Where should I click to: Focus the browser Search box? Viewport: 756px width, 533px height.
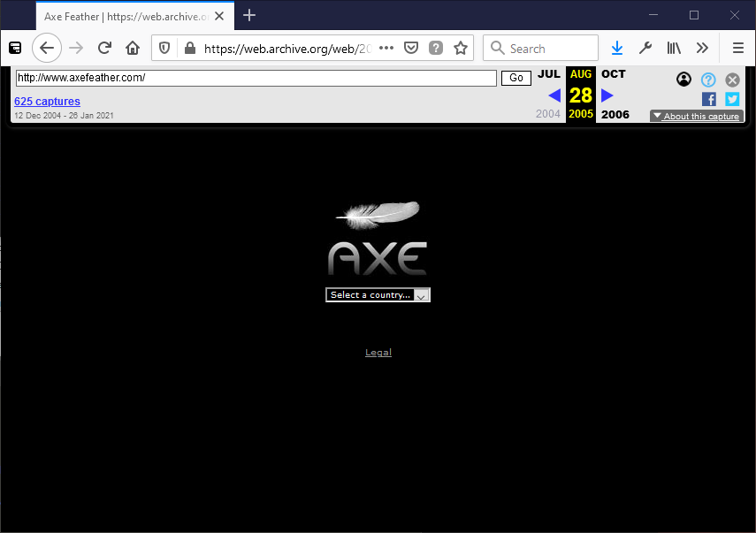pos(540,49)
